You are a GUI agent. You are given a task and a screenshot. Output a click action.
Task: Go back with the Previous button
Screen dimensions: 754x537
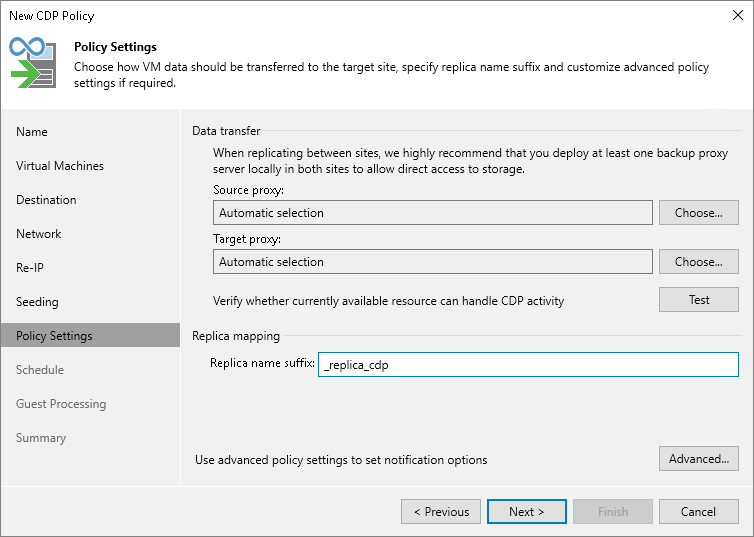441,512
